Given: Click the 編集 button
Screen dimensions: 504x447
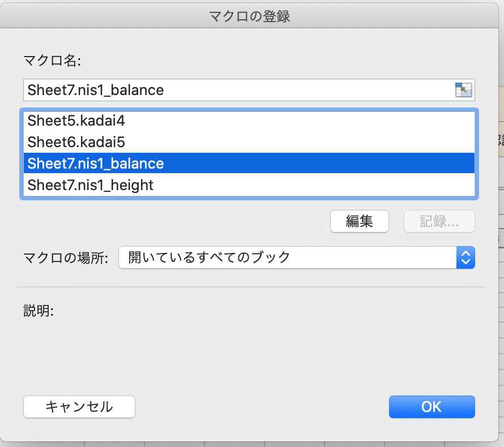Looking at the screenshot, I should tap(359, 221).
